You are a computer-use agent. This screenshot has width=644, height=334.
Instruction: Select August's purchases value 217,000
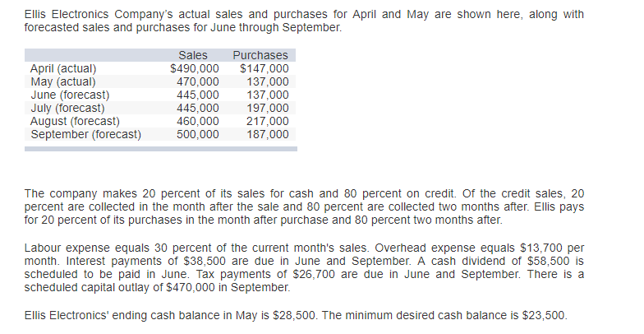(268, 121)
